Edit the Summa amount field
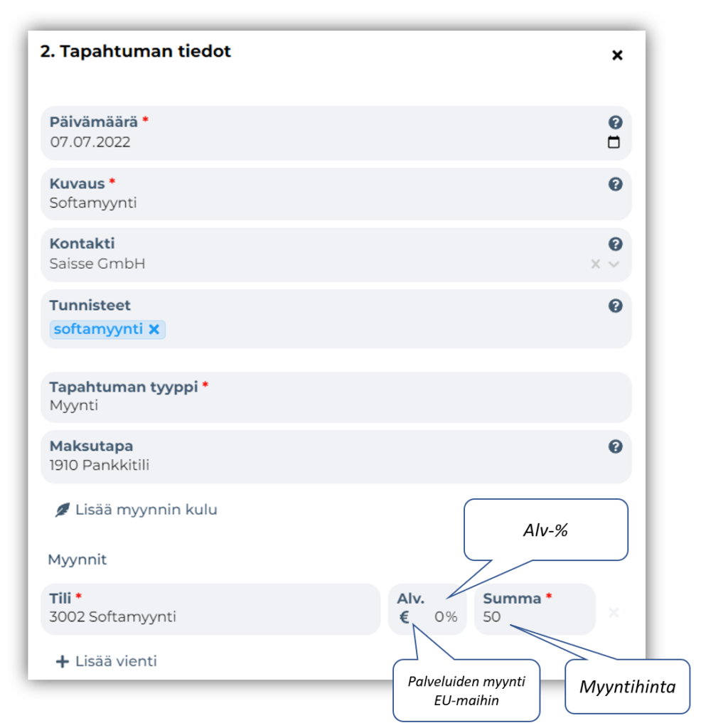The width and height of the screenshot is (701, 728). [535, 609]
